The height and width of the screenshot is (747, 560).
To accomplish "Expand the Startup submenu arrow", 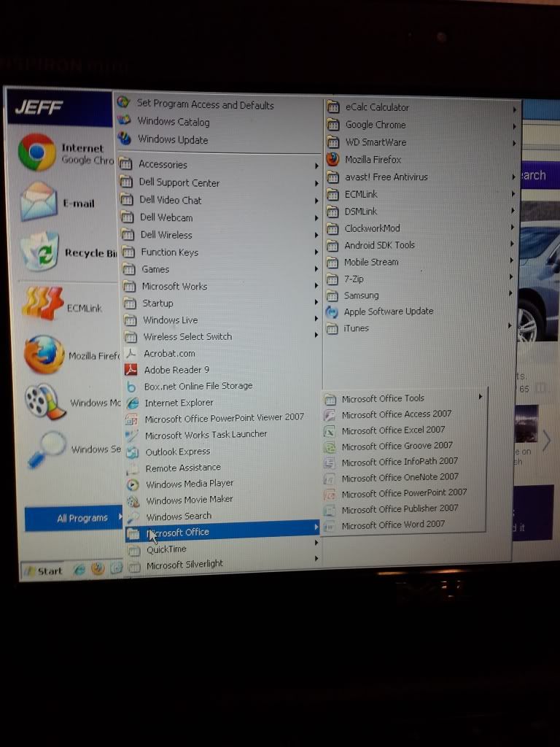I will click(x=316, y=302).
